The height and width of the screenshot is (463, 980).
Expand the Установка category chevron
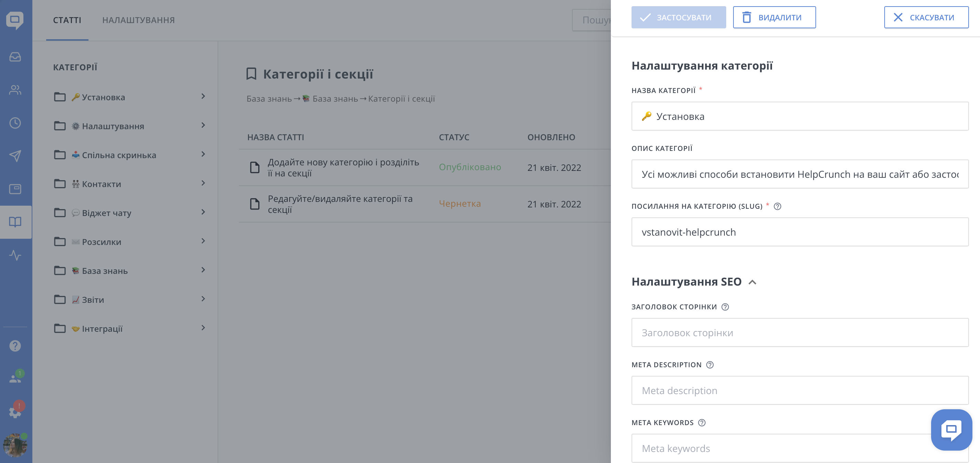pos(203,96)
